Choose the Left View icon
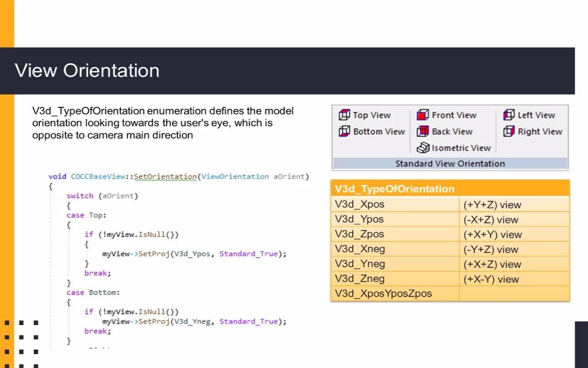This screenshot has width=588, height=368. coord(509,116)
